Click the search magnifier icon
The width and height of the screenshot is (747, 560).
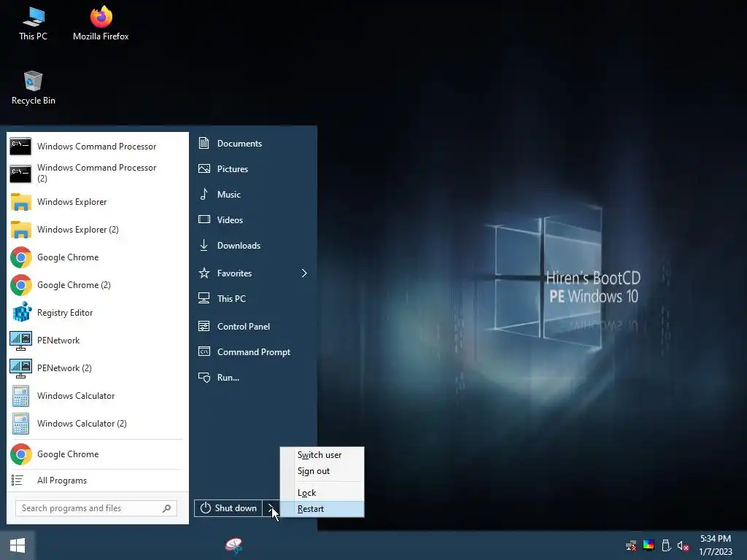pos(166,508)
